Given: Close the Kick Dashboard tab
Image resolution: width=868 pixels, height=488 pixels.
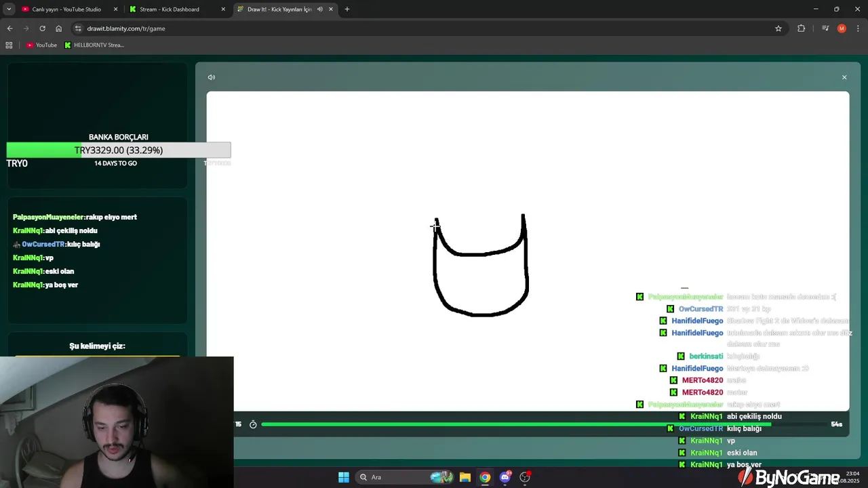Looking at the screenshot, I should point(223,9).
